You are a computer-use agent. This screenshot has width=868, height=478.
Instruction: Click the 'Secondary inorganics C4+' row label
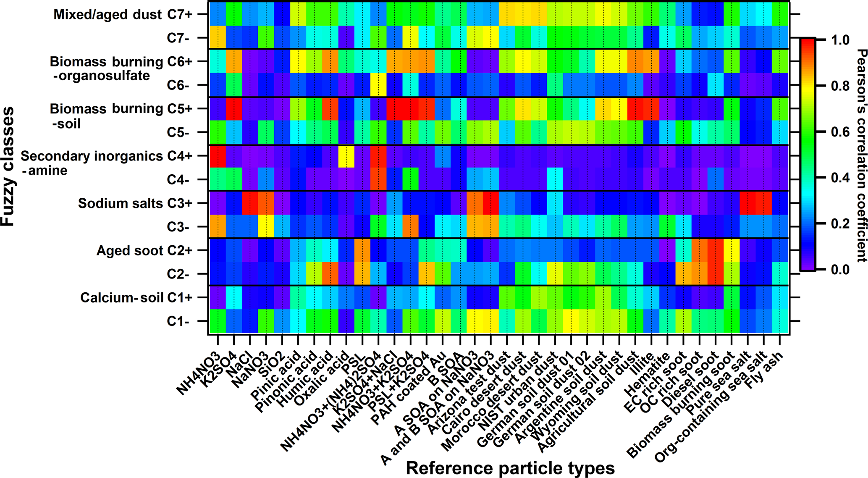coord(106,156)
